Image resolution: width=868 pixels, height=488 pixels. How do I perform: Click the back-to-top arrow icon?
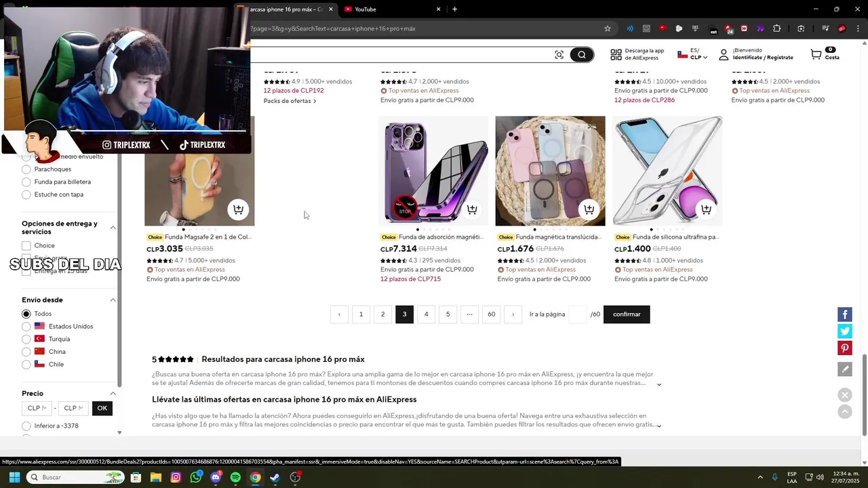[845, 411]
